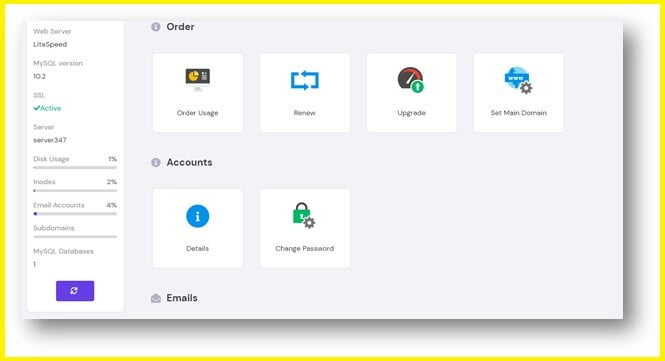This screenshot has height=361, width=665.
Task: Click the Subdomains progress bar
Action: pos(75,237)
